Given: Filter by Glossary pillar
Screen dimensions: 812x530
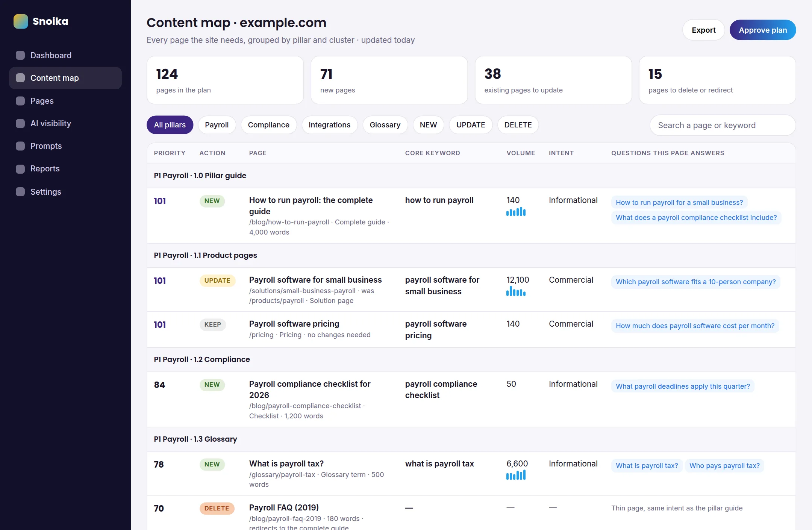Looking at the screenshot, I should pos(385,125).
